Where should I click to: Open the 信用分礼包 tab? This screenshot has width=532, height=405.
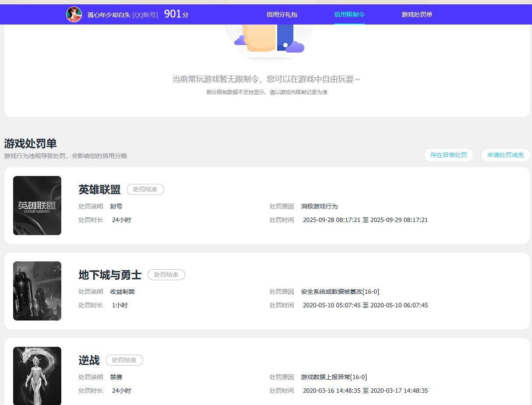pos(282,14)
